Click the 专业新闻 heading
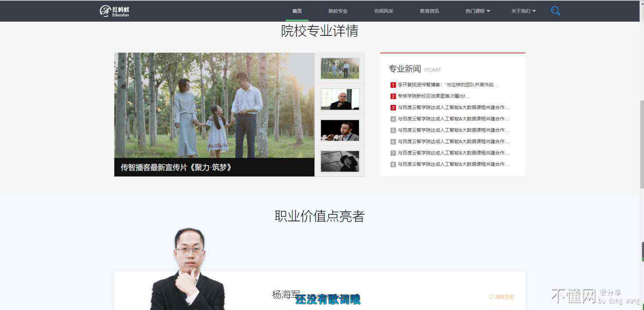Viewport: 644px width, 310px height. (405, 69)
